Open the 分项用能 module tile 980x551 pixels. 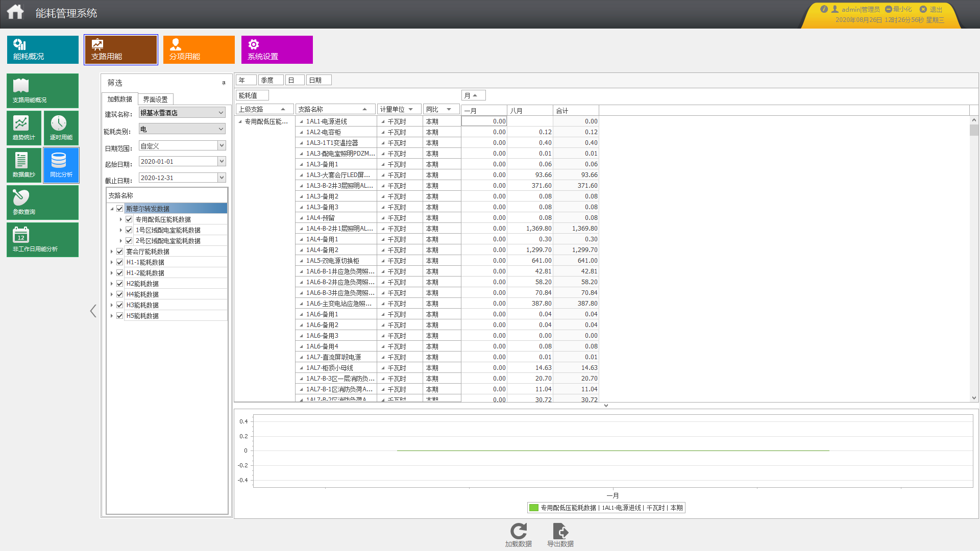[199, 49]
